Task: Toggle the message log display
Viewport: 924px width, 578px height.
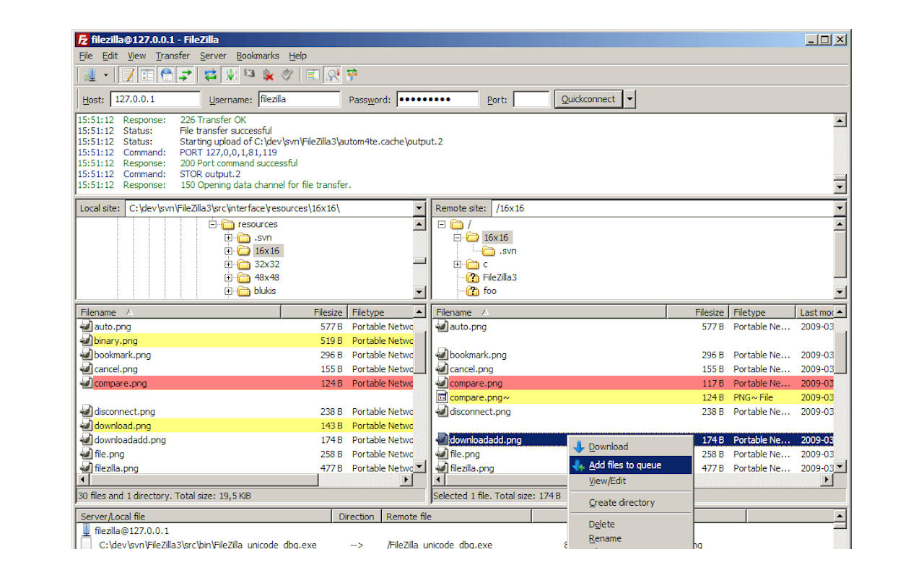Action: tap(128, 74)
